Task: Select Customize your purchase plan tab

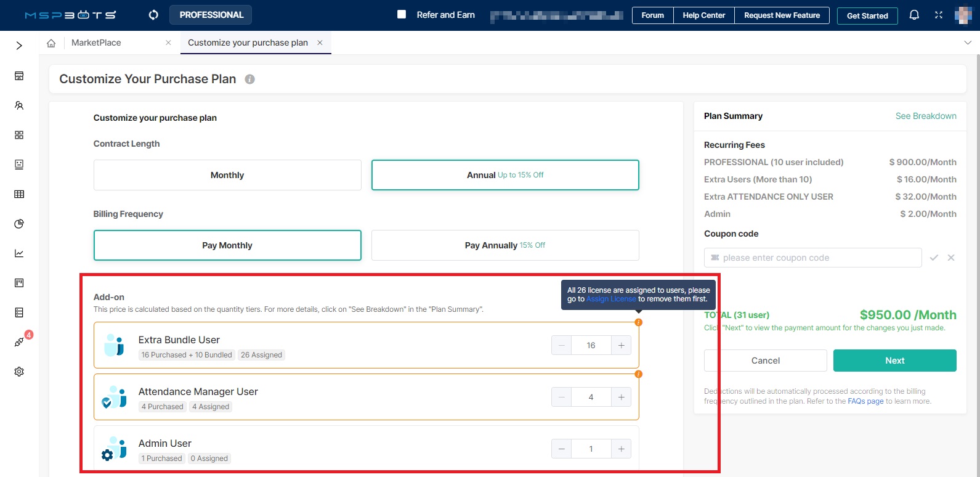Action: (x=248, y=43)
